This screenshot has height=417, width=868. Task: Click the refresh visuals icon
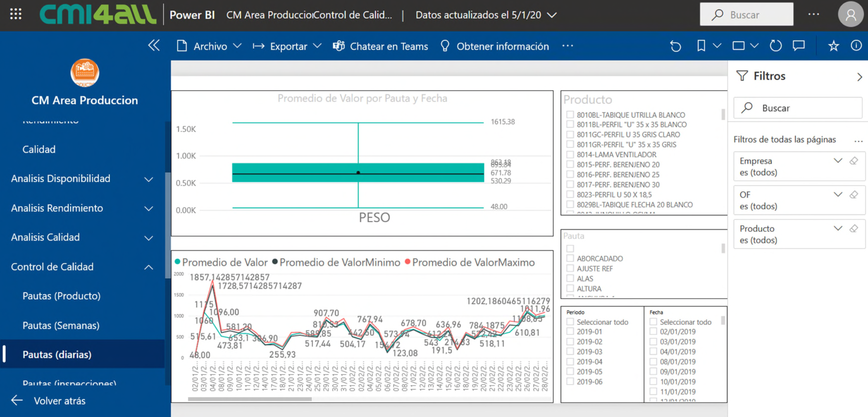click(x=775, y=46)
